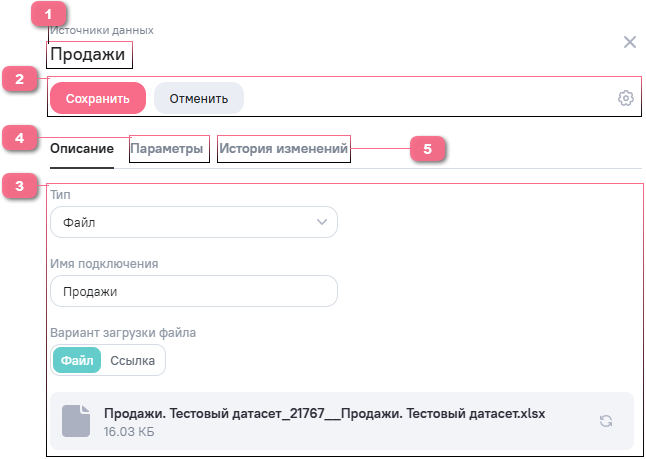Screen dimensions: 646x459
Task: Select Файл upload option toggle
Action: coord(77,360)
